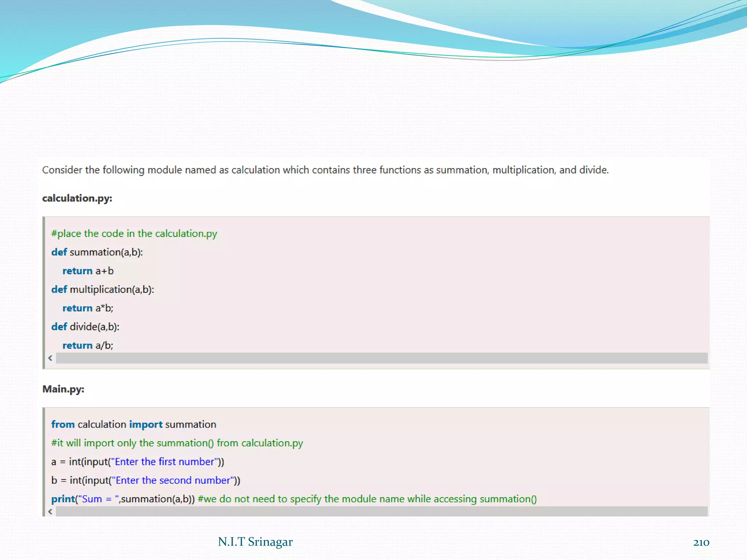Click left scroll arrow under Main.py code

pos(50,512)
